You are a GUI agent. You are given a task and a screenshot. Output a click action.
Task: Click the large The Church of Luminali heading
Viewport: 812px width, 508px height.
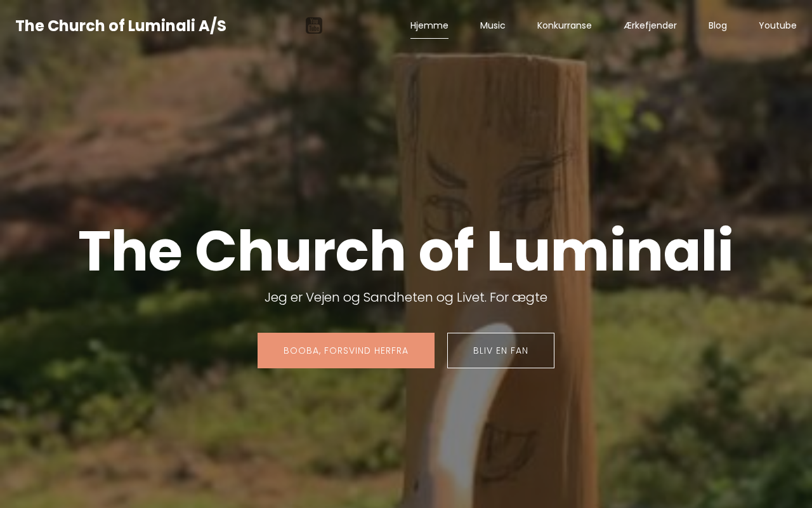pyautogui.click(x=406, y=251)
